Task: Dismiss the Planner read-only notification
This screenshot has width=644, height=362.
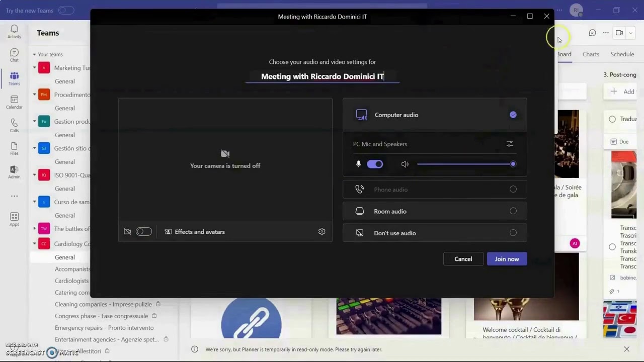Action: tap(626, 349)
